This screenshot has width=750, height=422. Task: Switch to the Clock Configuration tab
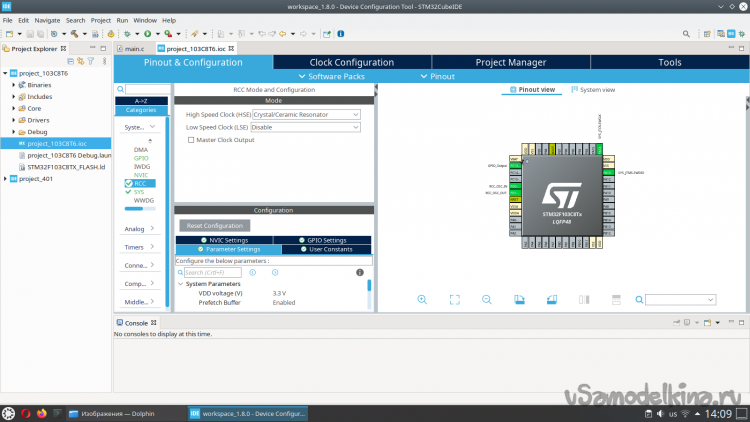[x=351, y=62]
